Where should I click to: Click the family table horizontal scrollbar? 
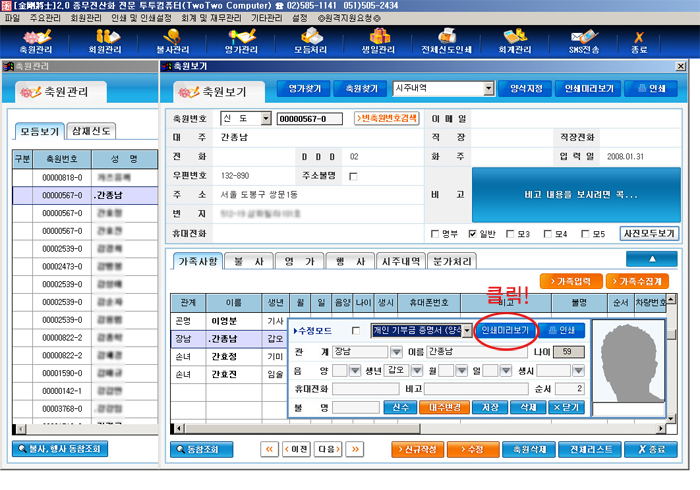click(420, 428)
